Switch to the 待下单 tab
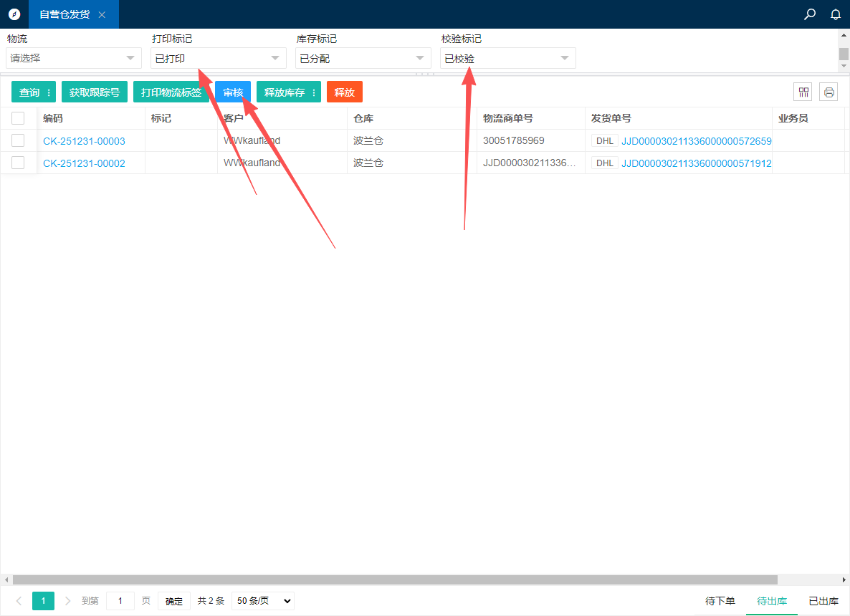 720,601
